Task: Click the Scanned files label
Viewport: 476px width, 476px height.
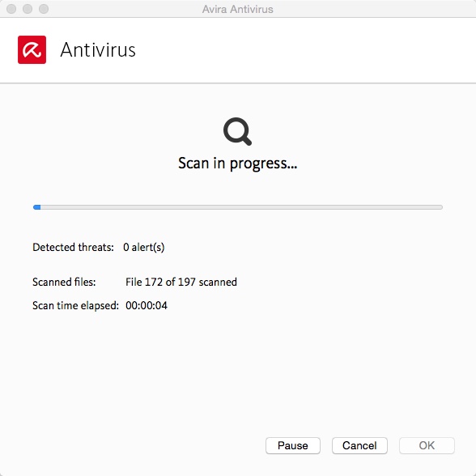Action: [64, 282]
